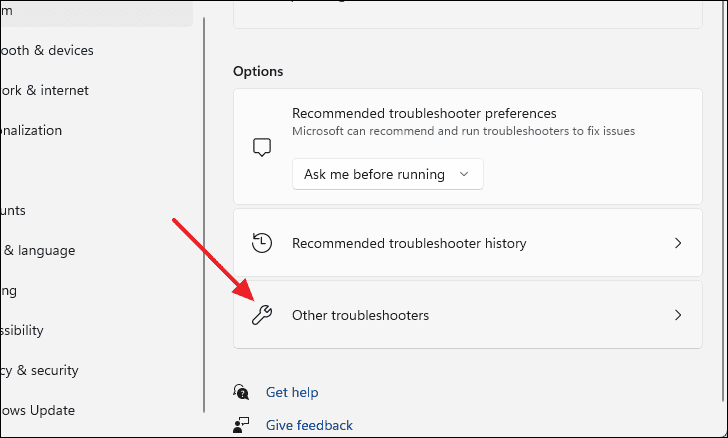Click the clock history icon
Image resolution: width=728 pixels, height=438 pixels.
262,243
